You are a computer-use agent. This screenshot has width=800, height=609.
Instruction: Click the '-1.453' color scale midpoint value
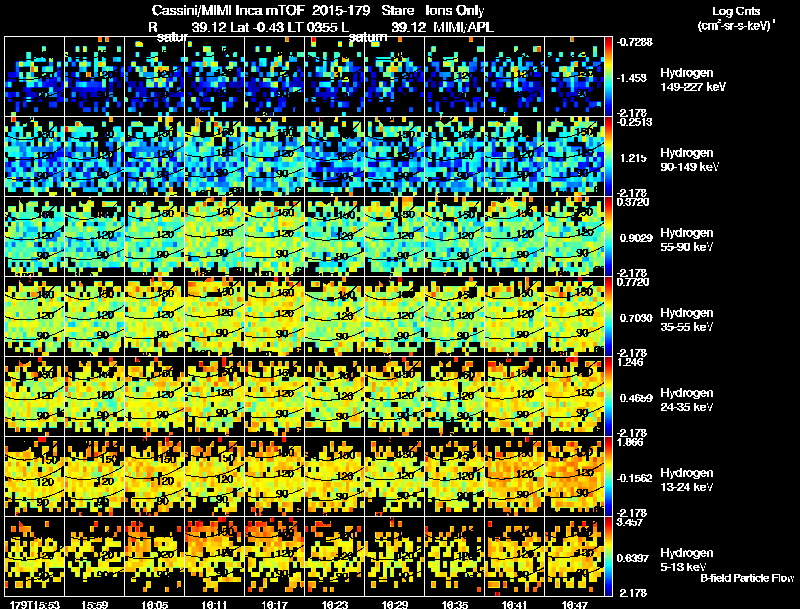click(x=632, y=78)
